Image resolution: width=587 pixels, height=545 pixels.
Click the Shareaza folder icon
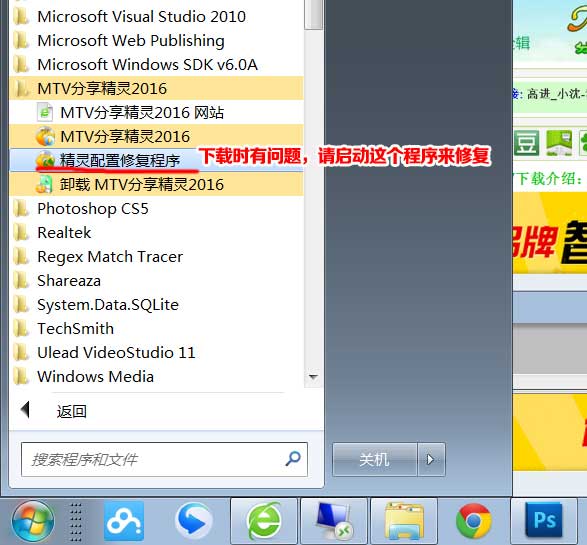click(21, 280)
